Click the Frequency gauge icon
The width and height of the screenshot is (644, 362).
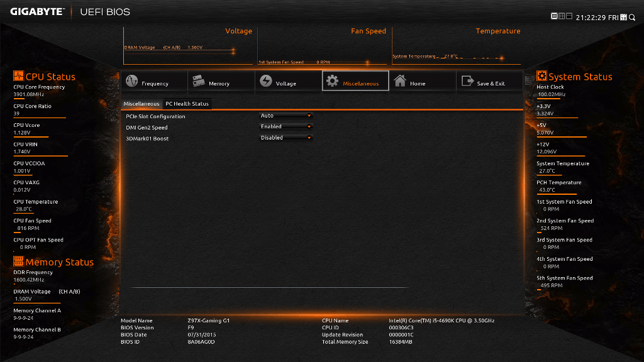click(131, 80)
